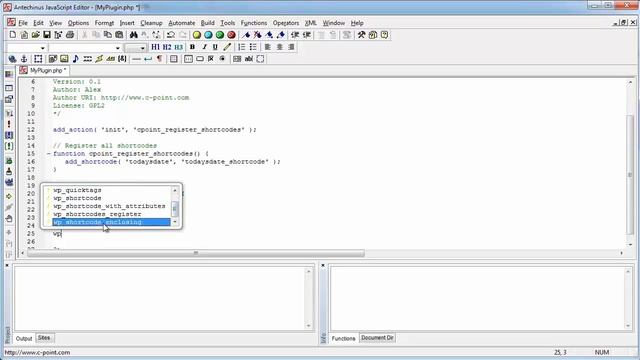
Task: Open the Functions menu
Action: (253, 23)
